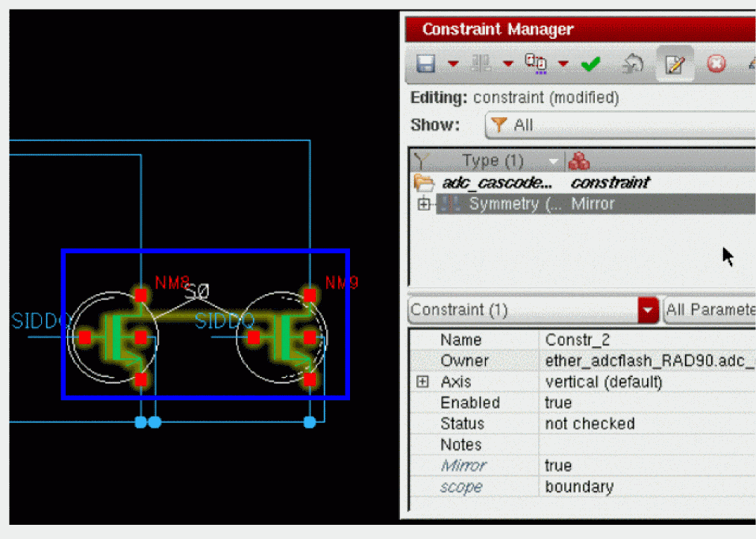Expand the Symmetry Mirror tree node
Image resolution: width=756 pixels, height=539 pixels.
[423, 204]
